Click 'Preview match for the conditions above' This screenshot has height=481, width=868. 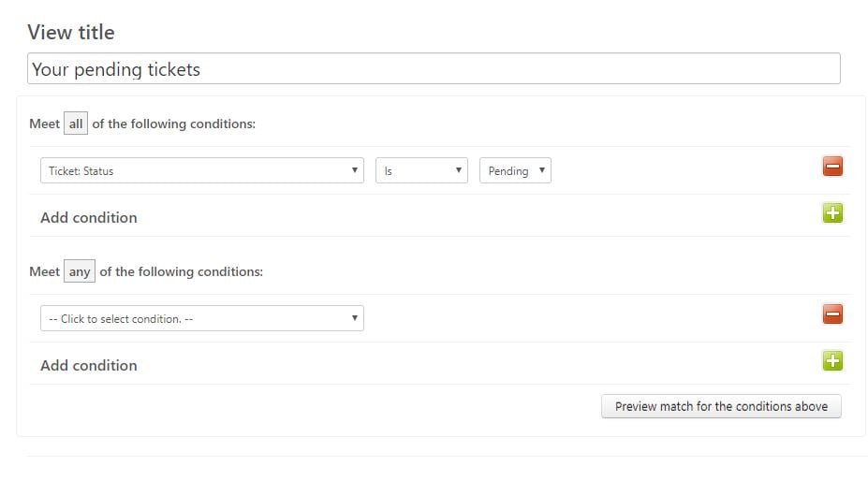pos(721,406)
